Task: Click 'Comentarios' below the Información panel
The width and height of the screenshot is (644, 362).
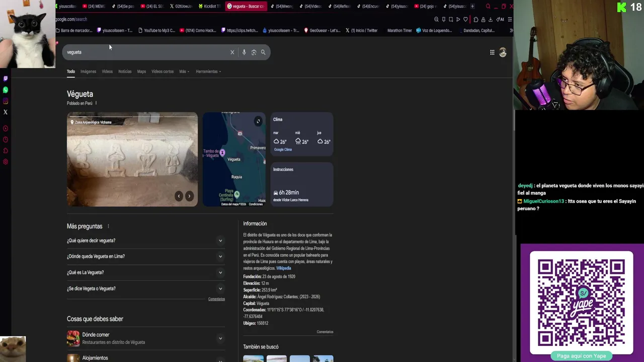Action: pos(325,332)
